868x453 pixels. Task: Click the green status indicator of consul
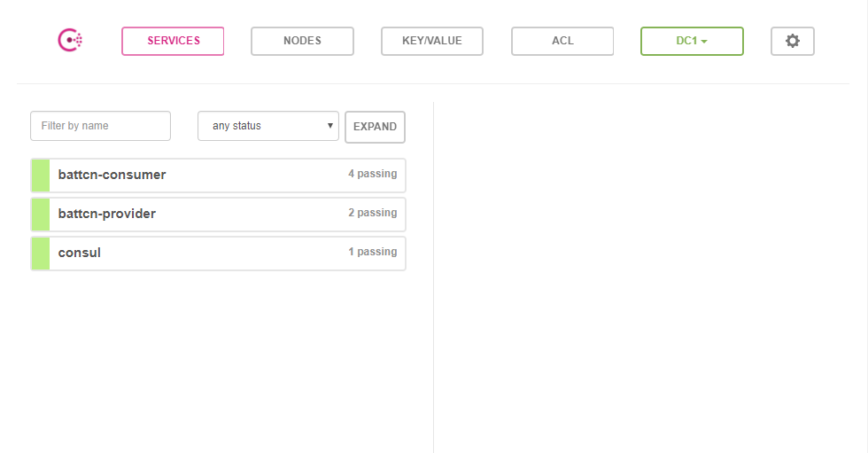(40, 254)
